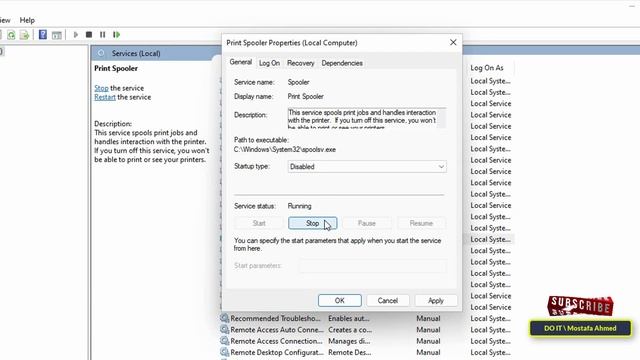The image size is (640, 360).
Task: Select the Remote Access Connection Manager row
Action: 366,341
